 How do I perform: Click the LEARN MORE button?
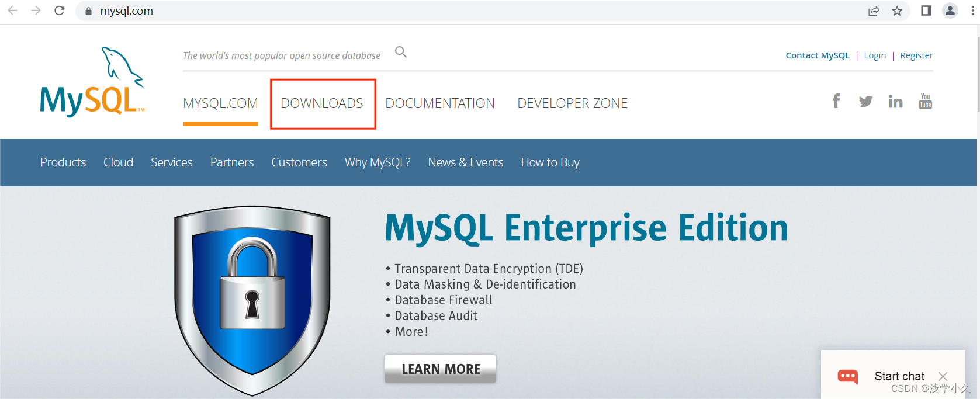[x=441, y=369]
